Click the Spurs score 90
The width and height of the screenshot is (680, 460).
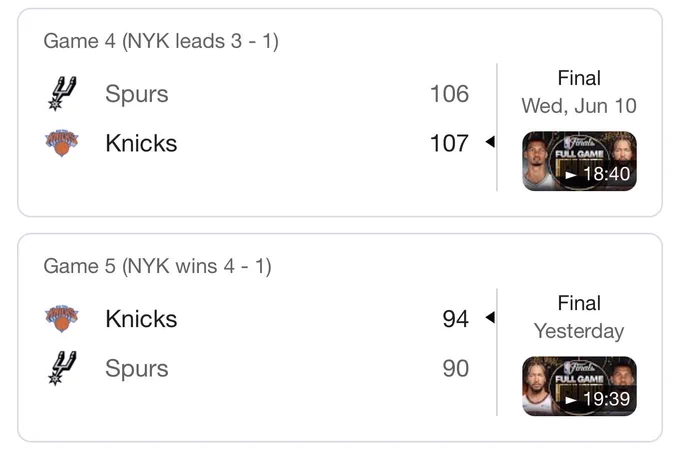tap(456, 369)
